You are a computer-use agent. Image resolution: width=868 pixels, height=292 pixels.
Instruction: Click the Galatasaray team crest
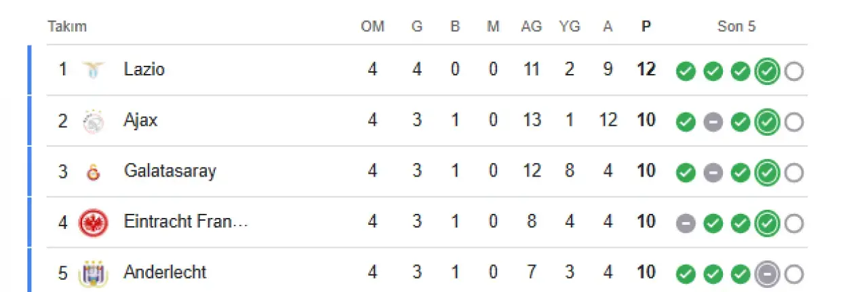[x=93, y=172]
